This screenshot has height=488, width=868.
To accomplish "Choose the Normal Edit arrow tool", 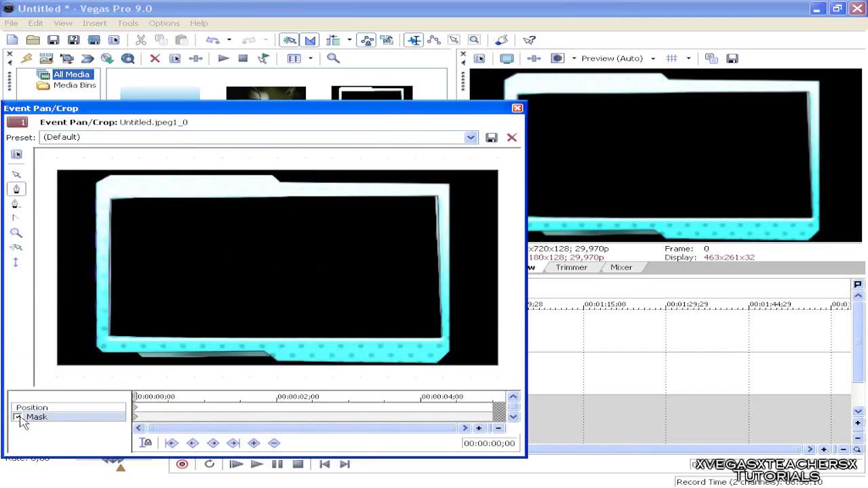I will 16,174.
